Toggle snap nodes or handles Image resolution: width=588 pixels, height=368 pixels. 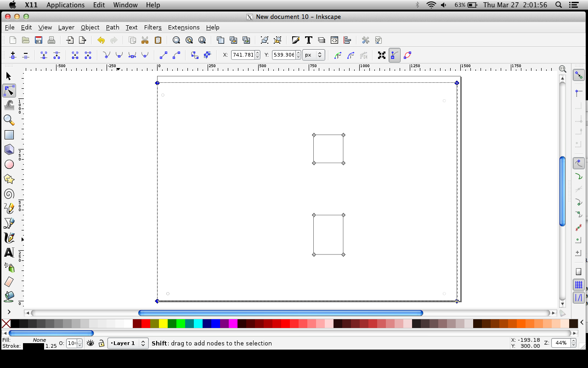pos(578,163)
